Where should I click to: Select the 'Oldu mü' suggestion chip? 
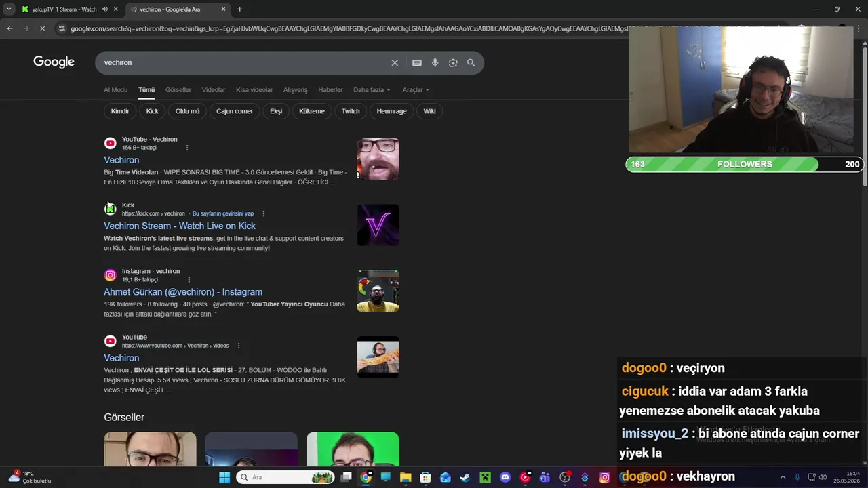click(188, 111)
